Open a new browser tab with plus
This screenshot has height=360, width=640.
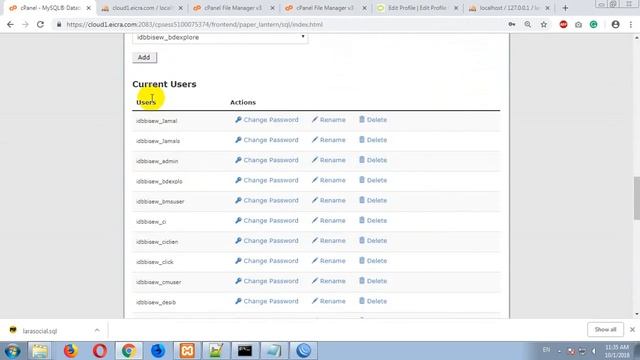click(565, 8)
